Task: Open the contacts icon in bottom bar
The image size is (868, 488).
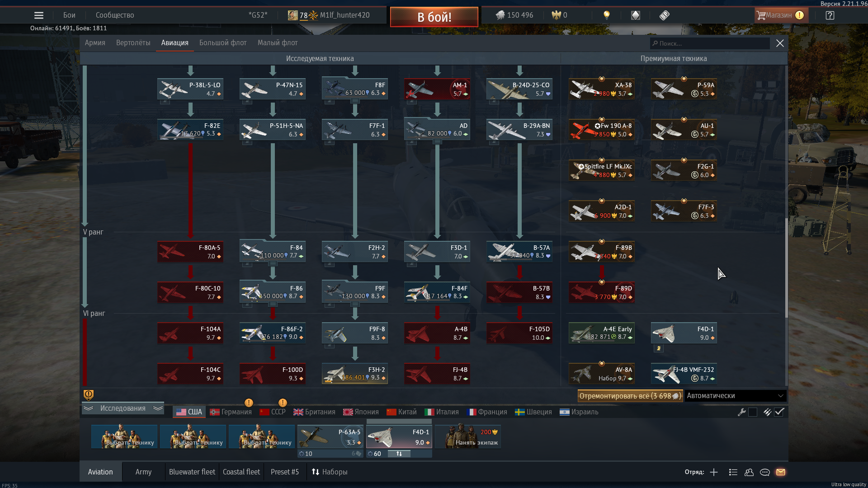Action: [749, 472]
